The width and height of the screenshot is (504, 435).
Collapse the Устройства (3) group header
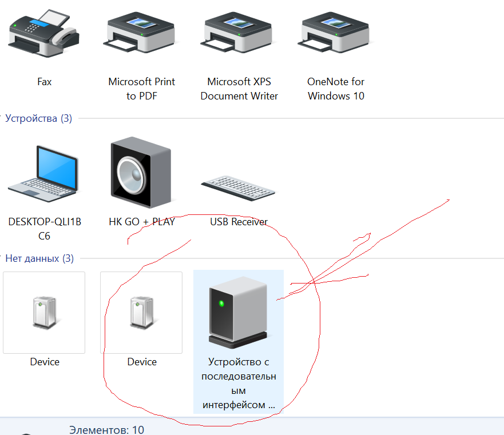pyautogui.click(x=38, y=118)
